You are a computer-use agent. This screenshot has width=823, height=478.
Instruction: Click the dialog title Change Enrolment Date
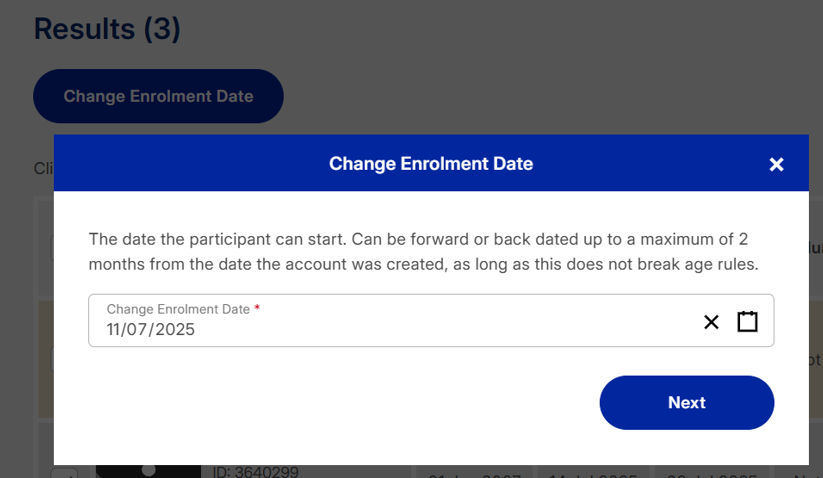(x=431, y=164)
